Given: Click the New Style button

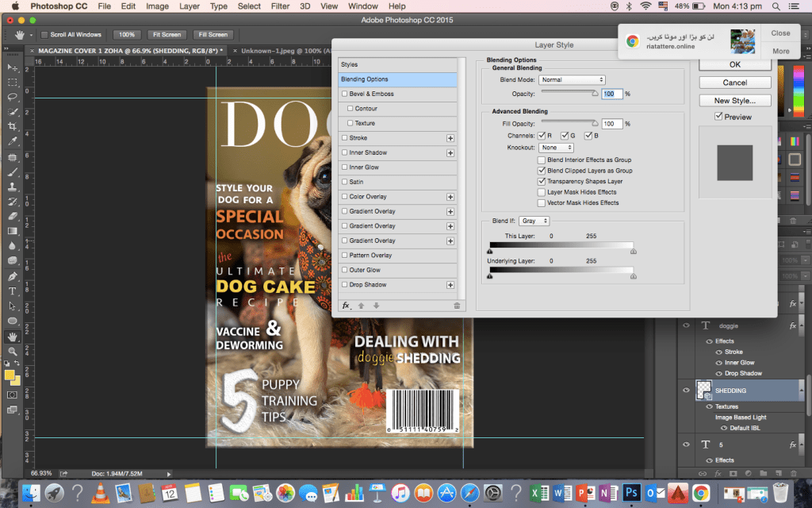Looking at the screenshot, I should (735, 101).
